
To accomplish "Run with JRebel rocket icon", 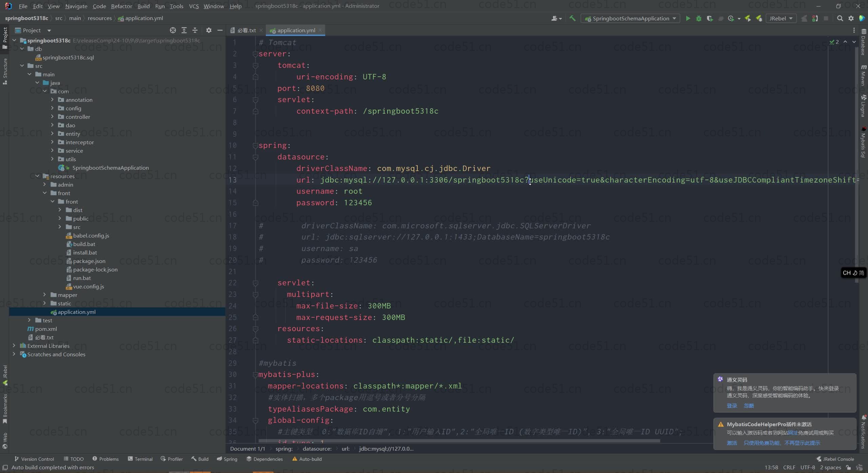I will coord(748,18).
